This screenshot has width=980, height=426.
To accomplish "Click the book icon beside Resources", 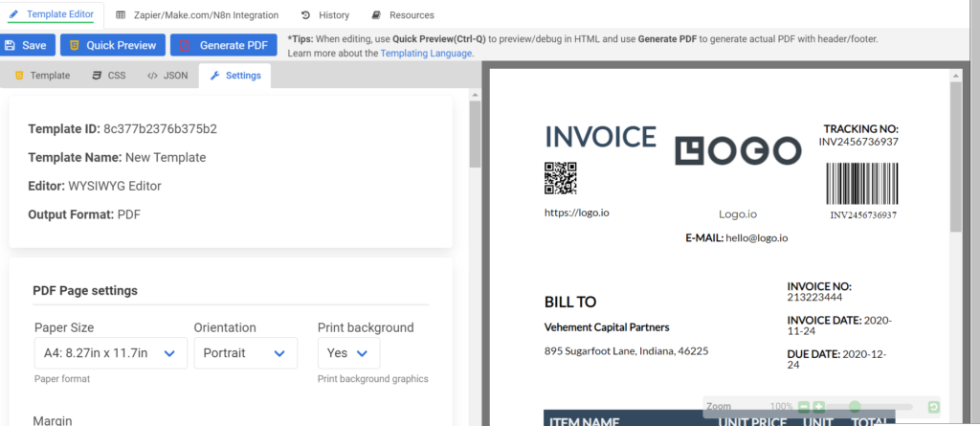I will 375,15.
